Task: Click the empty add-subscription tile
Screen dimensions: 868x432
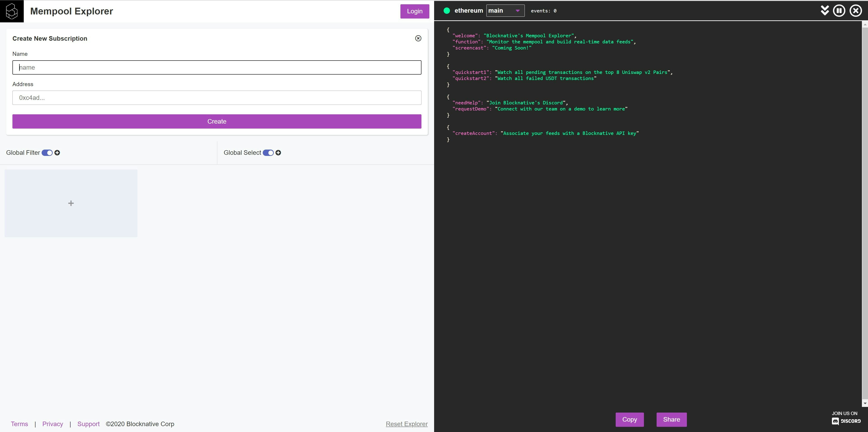Action: pyautogui.click(x=71, y=203)
